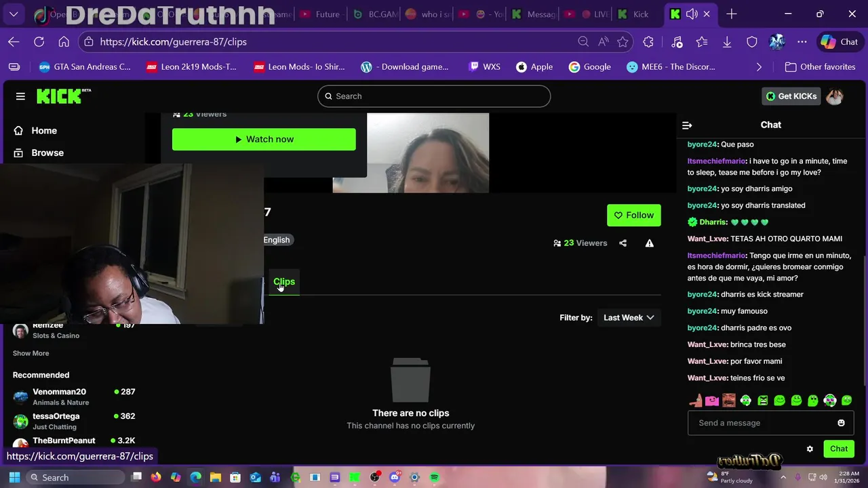The width and height of the screenshot is (868, 488).
Task: Go back in the browser
Action: point(14,42)
